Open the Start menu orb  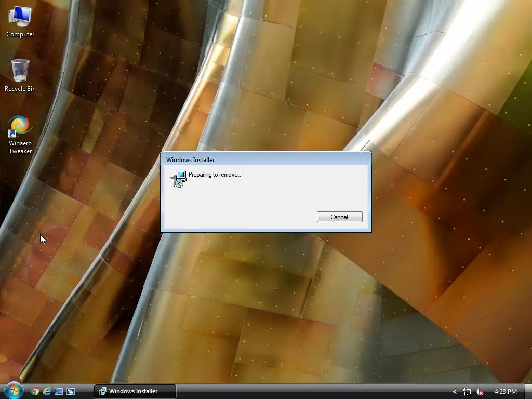coord(14,391)
